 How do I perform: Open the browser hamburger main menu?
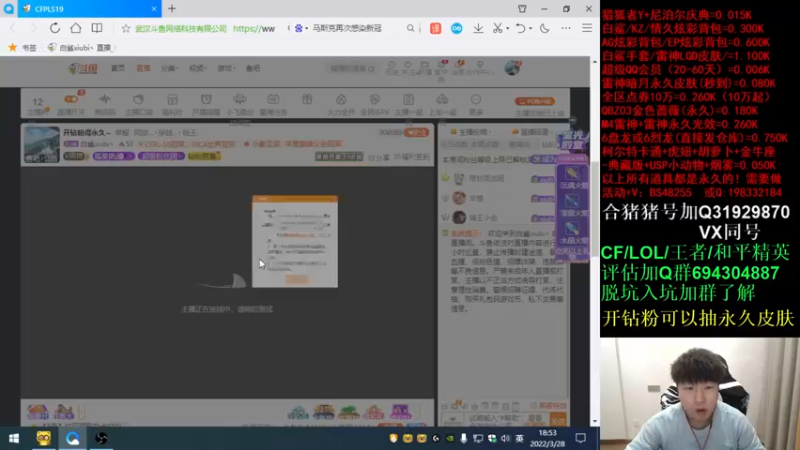pyautogui.click(x=587, y=29)
